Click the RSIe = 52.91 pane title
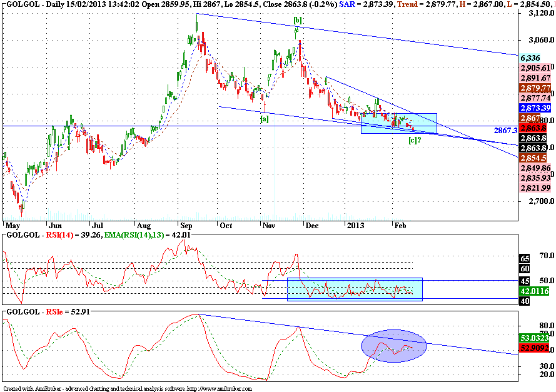 click(68, 311)
